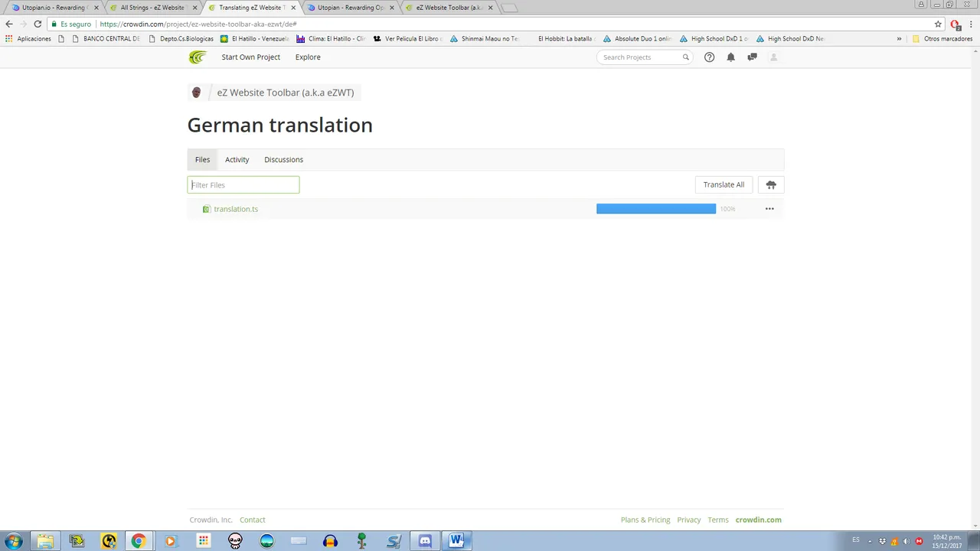Bookmark the page with the star icon
The image size is (980, 551).
938,24
